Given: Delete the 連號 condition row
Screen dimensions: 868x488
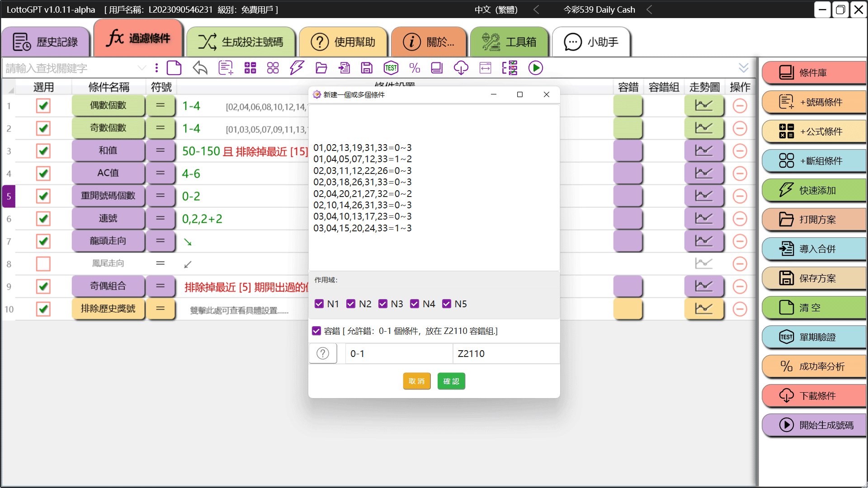Looking at the screenshot, I should [740, 219].
